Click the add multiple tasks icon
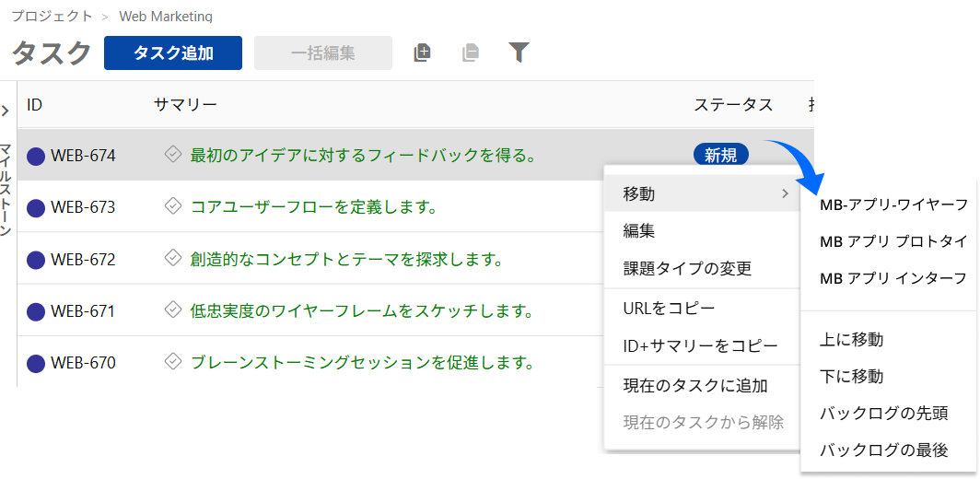The image size is (980, 479). tap(422, 53)
